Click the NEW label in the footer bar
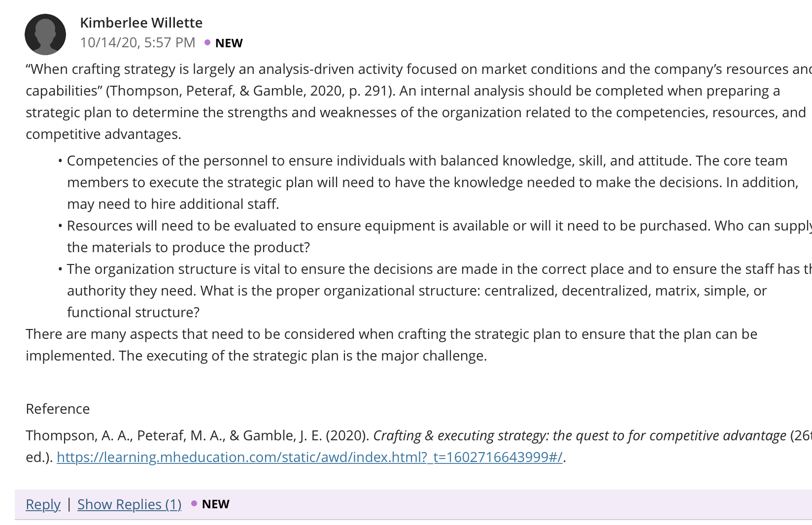Viewport: 812px width, 525px height. 215,504
